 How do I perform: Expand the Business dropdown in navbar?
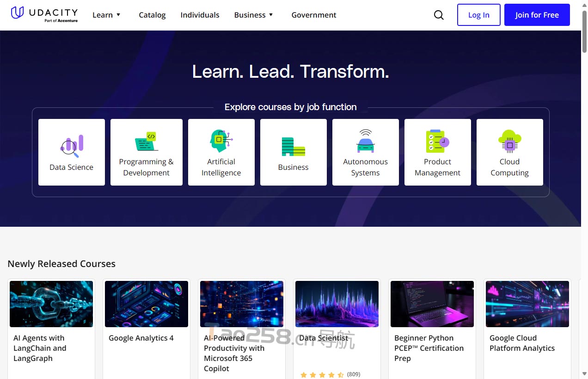[x=254, y=15]
